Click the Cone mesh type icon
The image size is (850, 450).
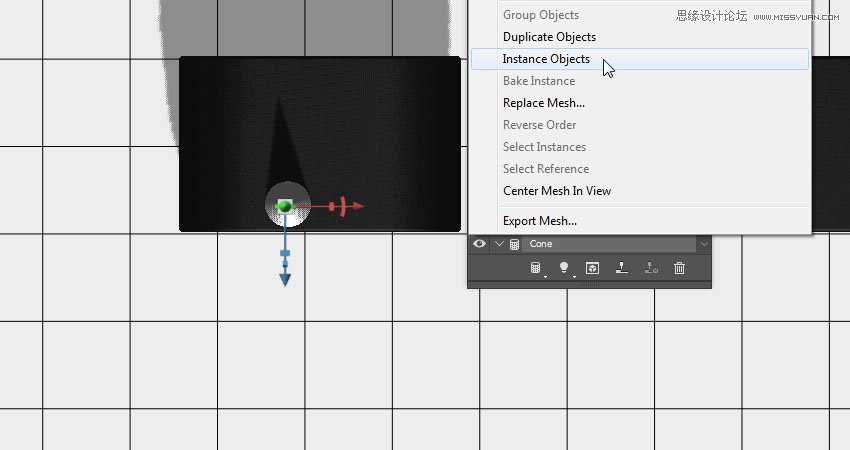point(515,244)
